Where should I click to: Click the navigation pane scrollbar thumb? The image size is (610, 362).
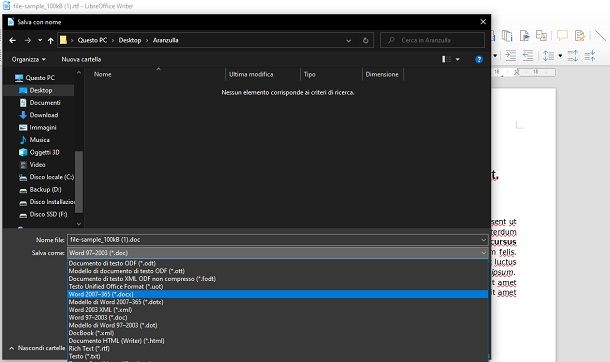pos(79,182)
